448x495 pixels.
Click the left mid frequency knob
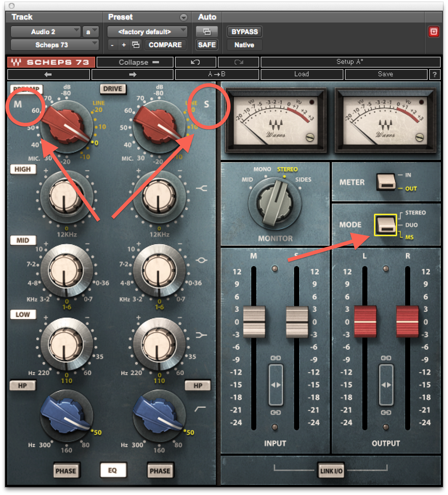tap(66, 270)
